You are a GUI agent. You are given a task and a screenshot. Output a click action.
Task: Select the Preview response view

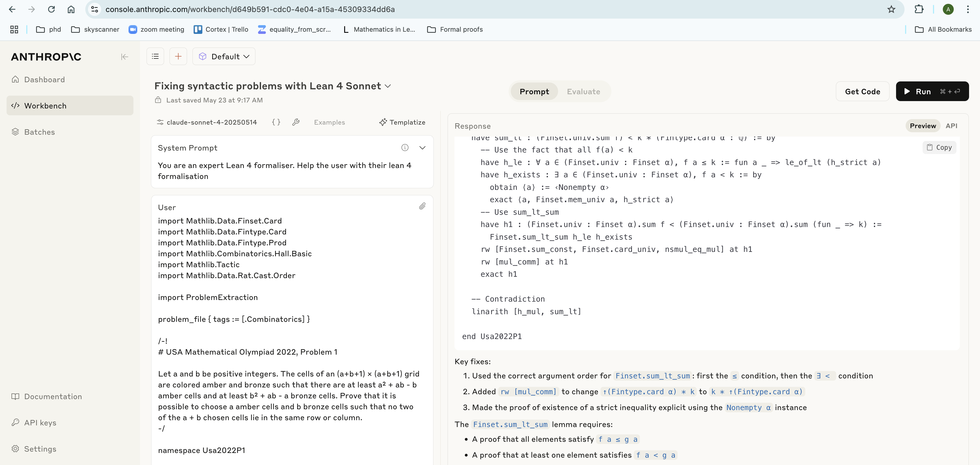tap(923, 126)
